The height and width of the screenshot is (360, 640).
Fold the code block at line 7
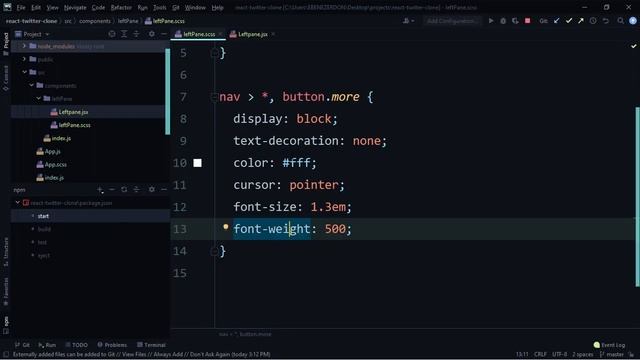click(214, 97)
